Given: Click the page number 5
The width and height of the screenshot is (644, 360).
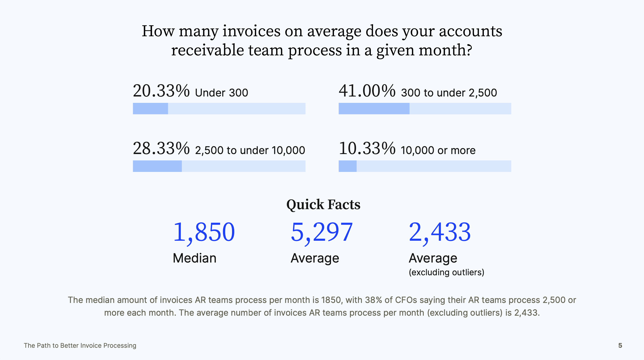Looking at the screenshot, I should 620,346.
